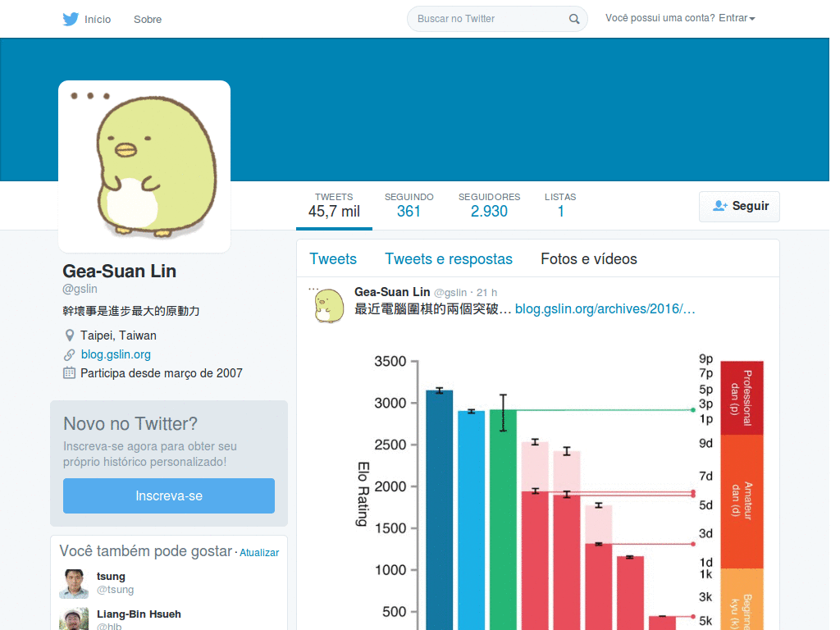Switch to Fotos e vídeos tab

click(x=589, y=259)
